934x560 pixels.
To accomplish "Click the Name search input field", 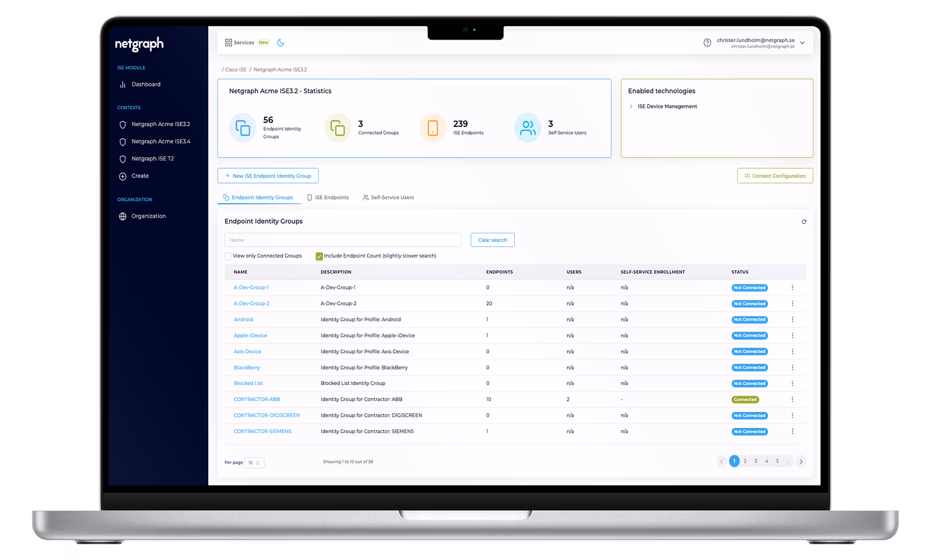I will 342,240.
